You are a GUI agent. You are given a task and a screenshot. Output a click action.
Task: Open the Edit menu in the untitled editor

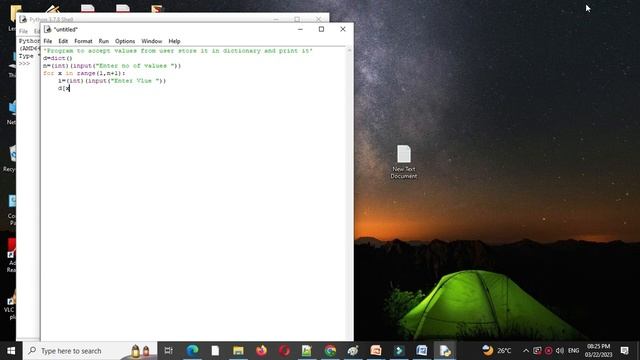click(x=63, y=41)
